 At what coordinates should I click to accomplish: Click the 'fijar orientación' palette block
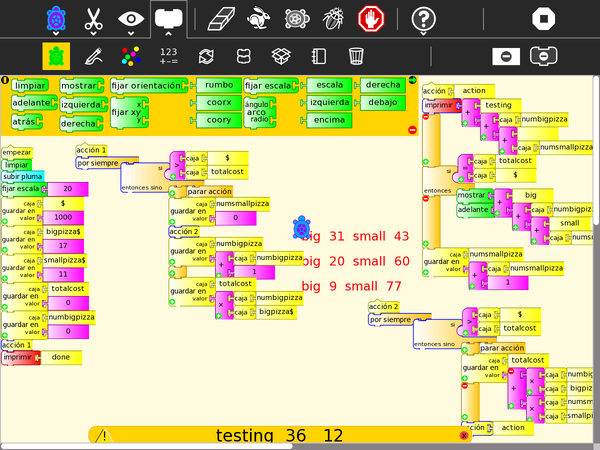click(148, 86)
